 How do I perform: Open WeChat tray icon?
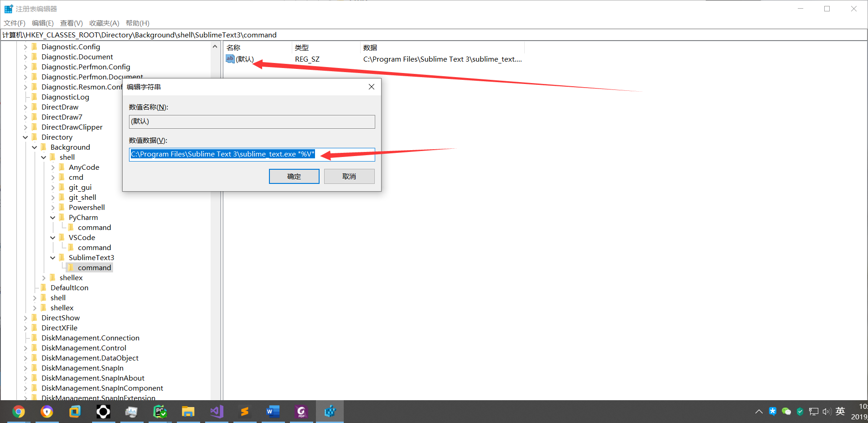[786, 412]
